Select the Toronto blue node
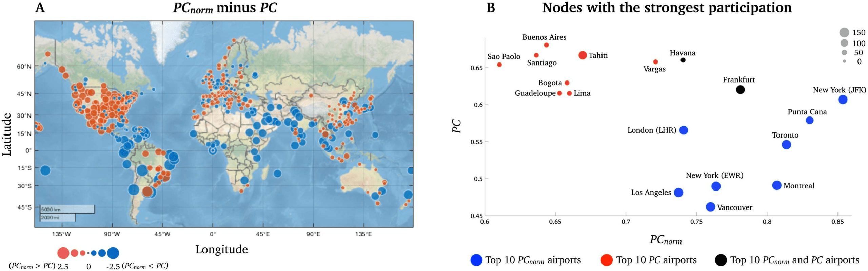Viewport: 868px width, 271px height. (x=786, y=145)
